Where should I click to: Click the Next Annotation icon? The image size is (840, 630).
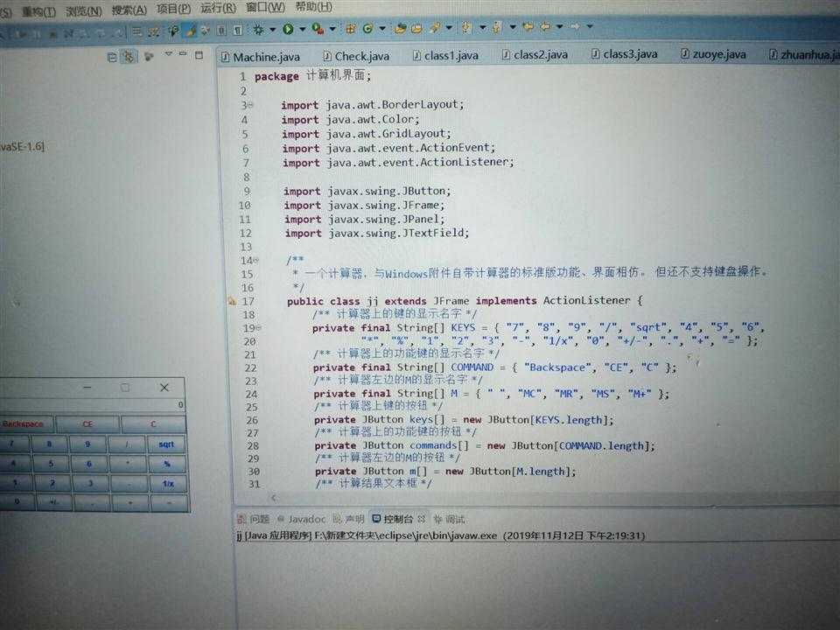(466, 27)
